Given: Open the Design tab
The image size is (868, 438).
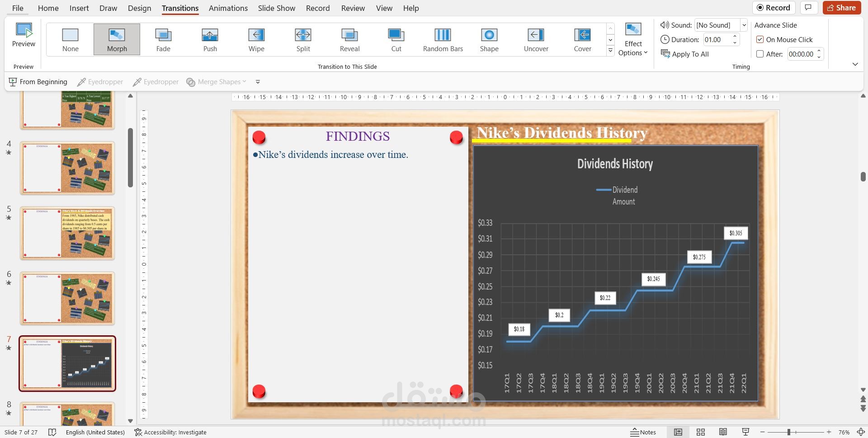Looking at the screenshot, I should pyautogui.click(x=139, y=8).
